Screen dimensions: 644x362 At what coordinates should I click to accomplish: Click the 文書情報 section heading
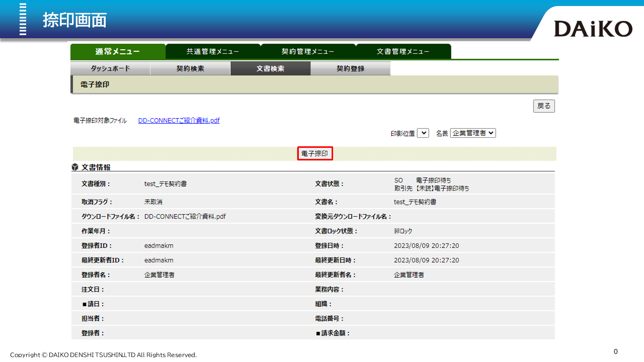point(96,167)
